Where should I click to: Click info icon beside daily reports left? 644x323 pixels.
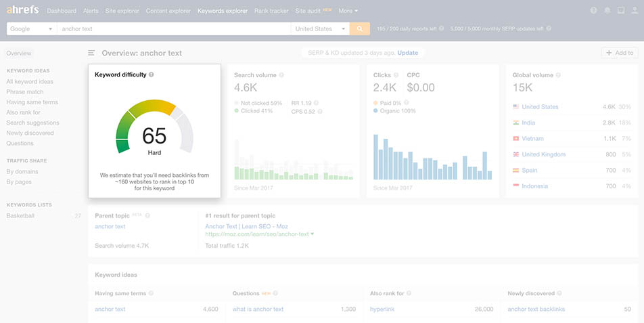pyautogui.click(x=442, y=28)
